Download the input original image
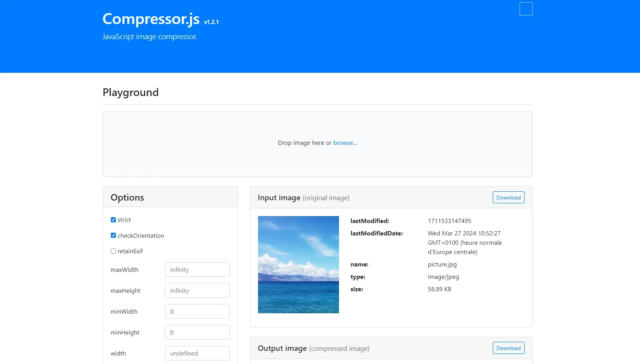Image resolution: width=640 pixels, height=364 pixels. coord(508,197)
